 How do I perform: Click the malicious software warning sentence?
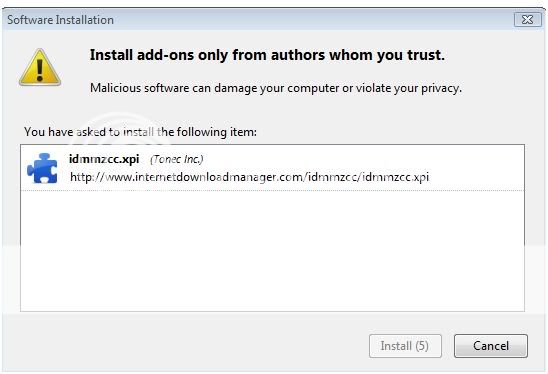pyautogui.click(x=276, y=88)
